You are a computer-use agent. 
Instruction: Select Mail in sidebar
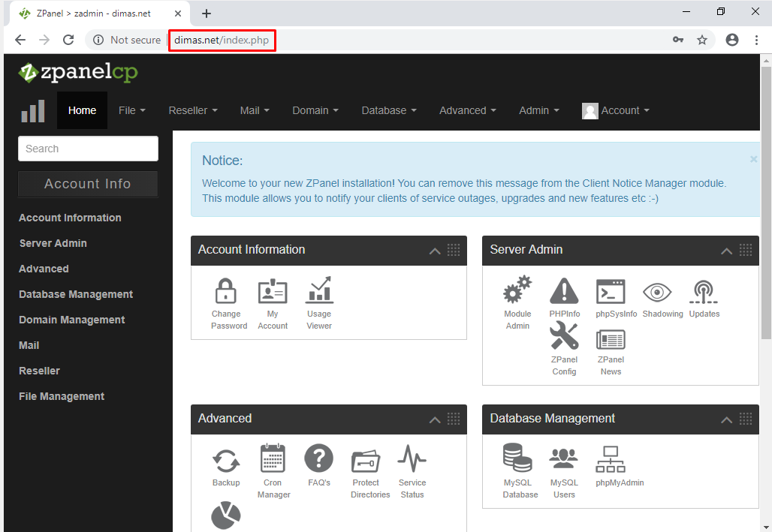(29, 345)
